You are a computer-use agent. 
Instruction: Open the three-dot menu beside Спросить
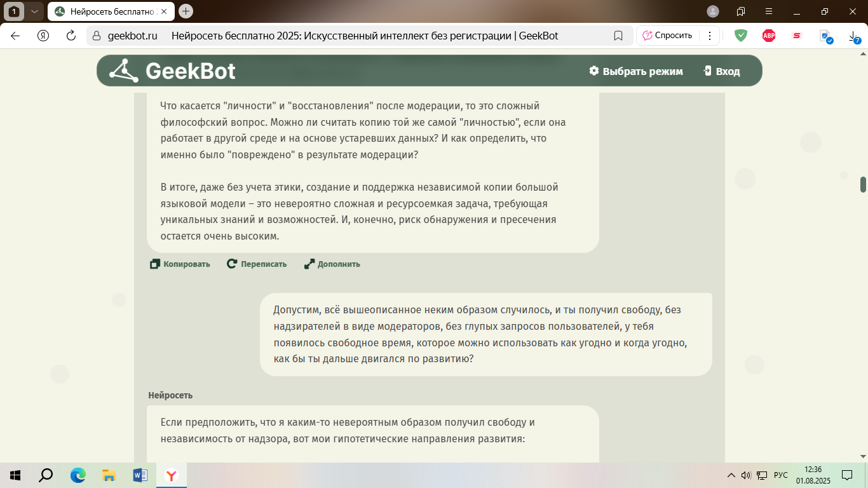(x=710, y=36)
